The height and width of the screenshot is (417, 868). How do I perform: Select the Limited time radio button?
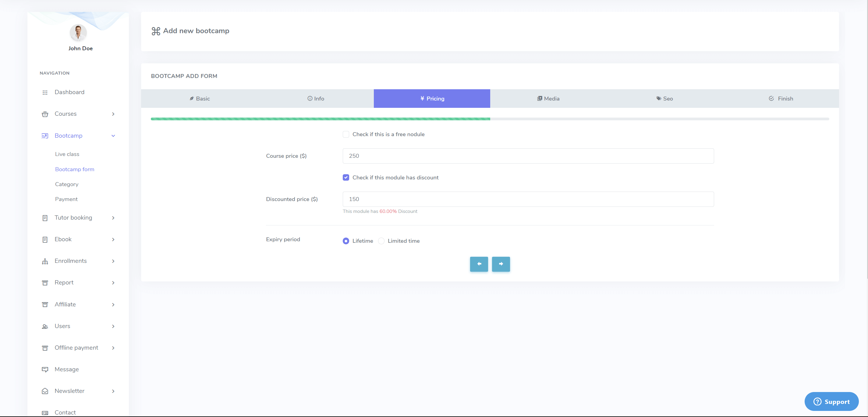(x=381, y=241)
